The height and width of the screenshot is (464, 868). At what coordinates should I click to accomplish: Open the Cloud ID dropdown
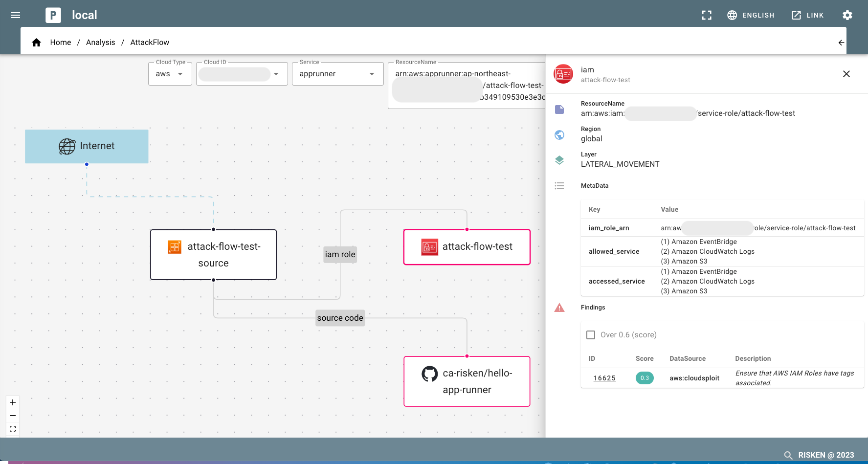pyautogui.click(x=242, y=74)
